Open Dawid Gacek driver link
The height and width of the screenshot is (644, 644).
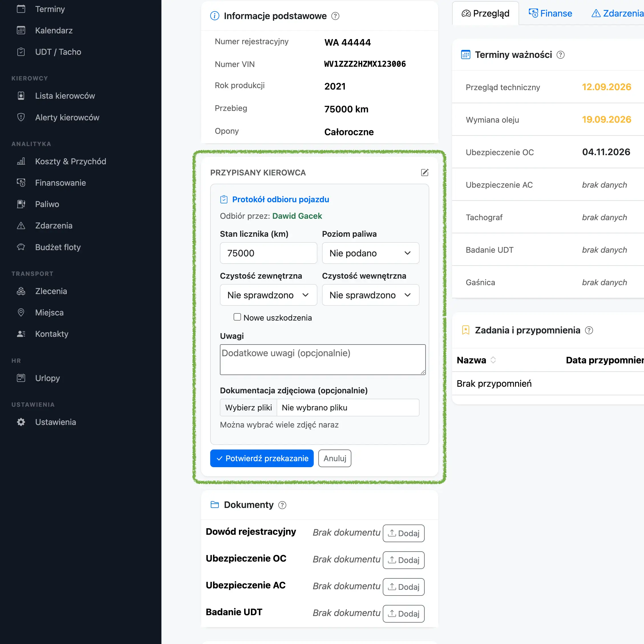coord(297,216)
